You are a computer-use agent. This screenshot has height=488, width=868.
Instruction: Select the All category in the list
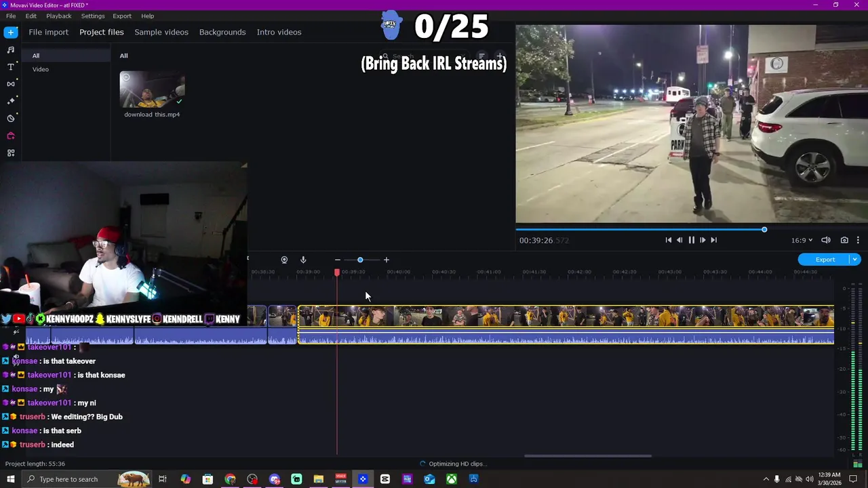pos(66,56)
